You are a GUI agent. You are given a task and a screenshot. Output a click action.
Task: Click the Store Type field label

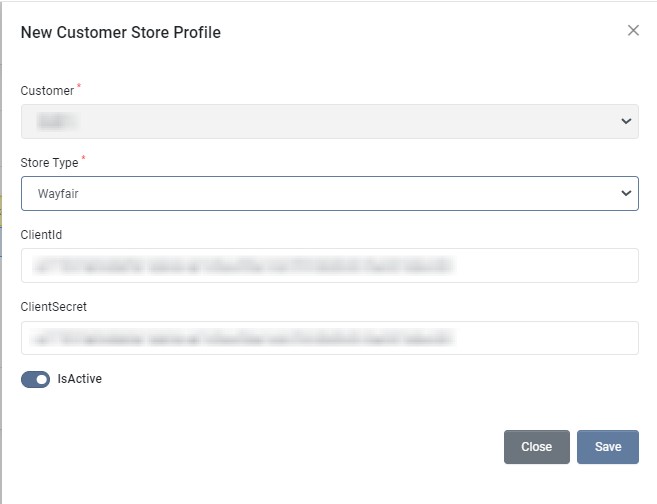point(50,163)
